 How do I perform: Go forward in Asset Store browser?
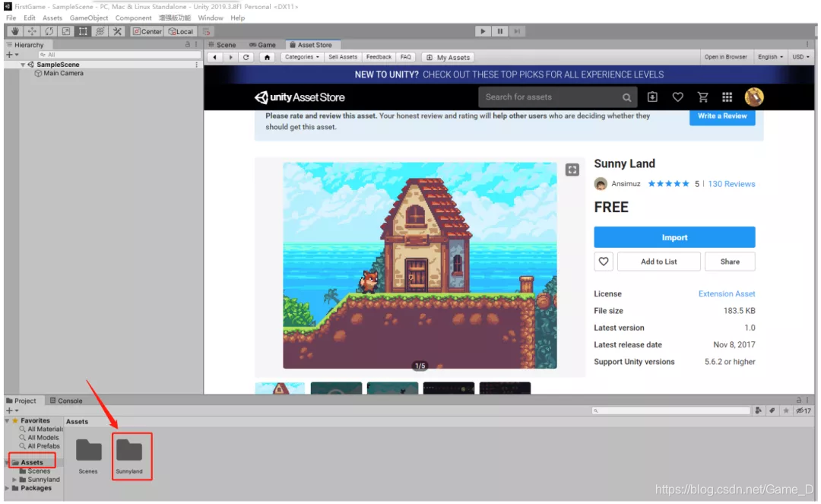230,58
